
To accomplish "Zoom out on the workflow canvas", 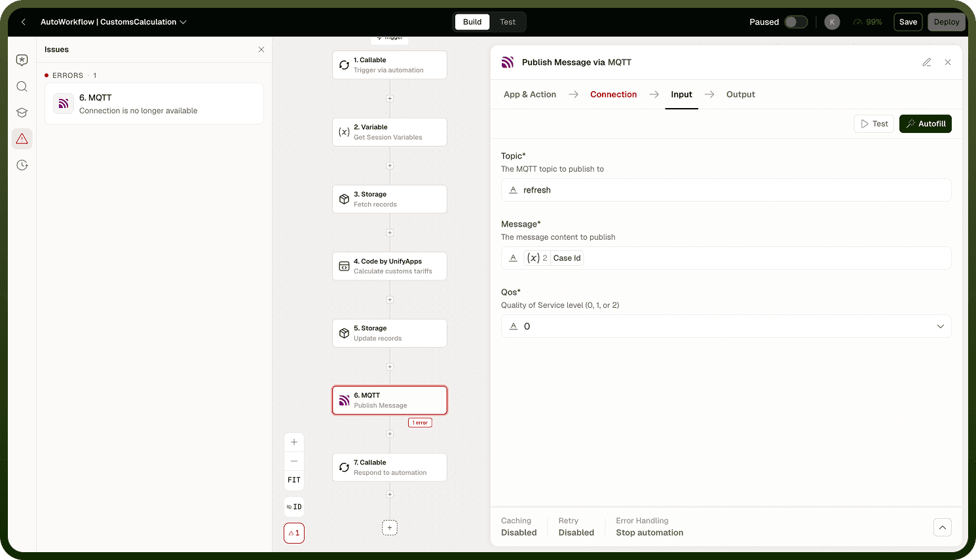I will (x=294, y=461).
